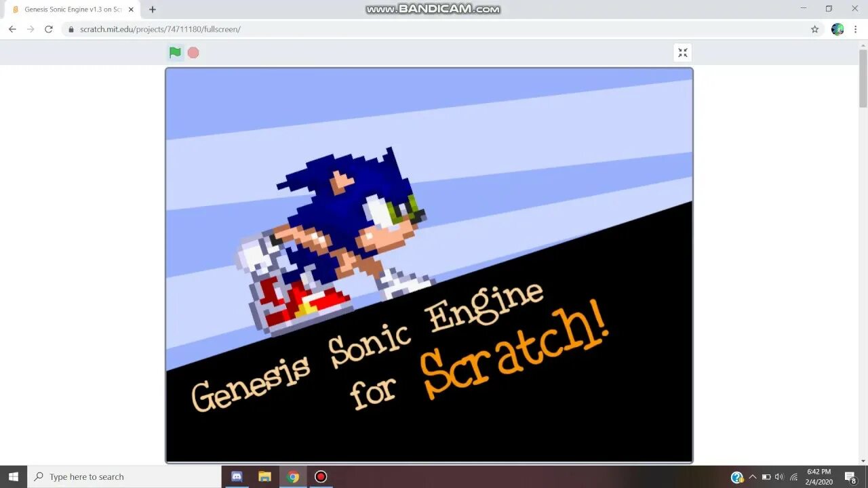Viewport: 868px width, 488px height.
Task: Open the Wi-Fi network icon
Action: (x=793, y=477)
